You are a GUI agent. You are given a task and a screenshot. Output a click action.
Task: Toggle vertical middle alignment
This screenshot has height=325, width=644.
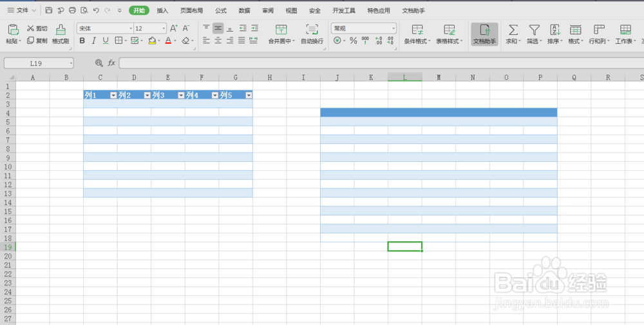(218, 28)
